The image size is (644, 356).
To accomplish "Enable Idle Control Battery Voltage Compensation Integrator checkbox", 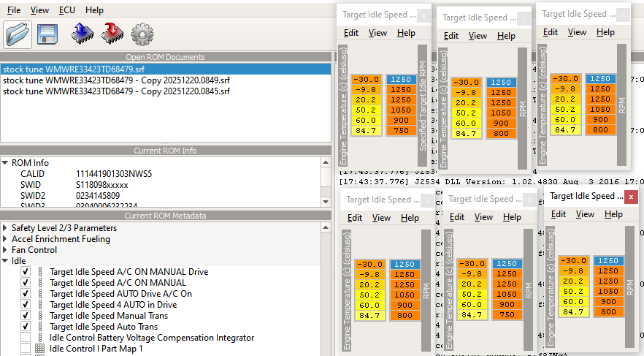I will point(26,338).
